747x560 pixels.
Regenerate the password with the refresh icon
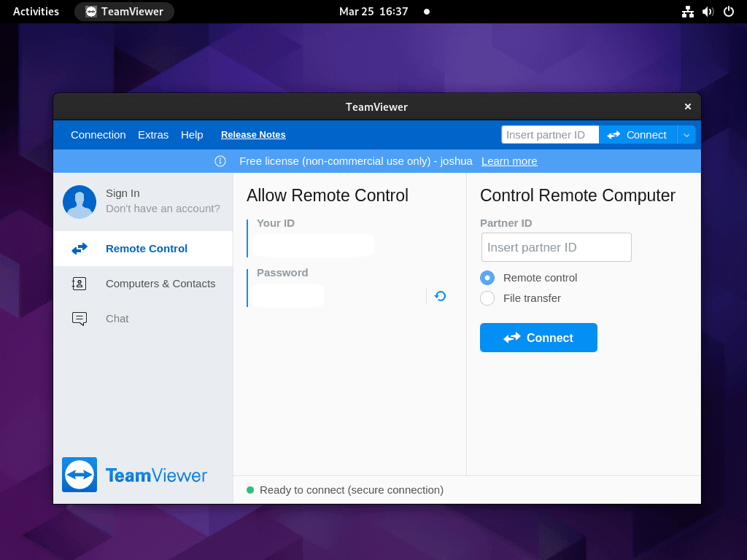438,296
